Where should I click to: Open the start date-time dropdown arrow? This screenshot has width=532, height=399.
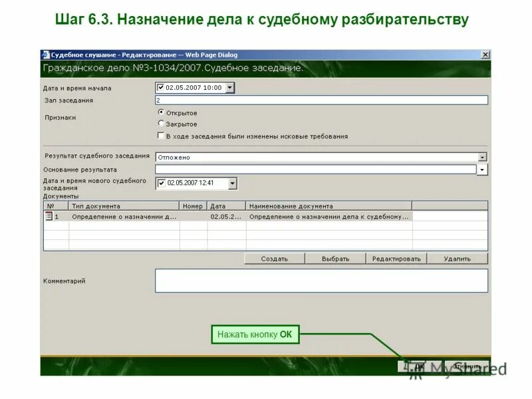(x=229, y=86)
